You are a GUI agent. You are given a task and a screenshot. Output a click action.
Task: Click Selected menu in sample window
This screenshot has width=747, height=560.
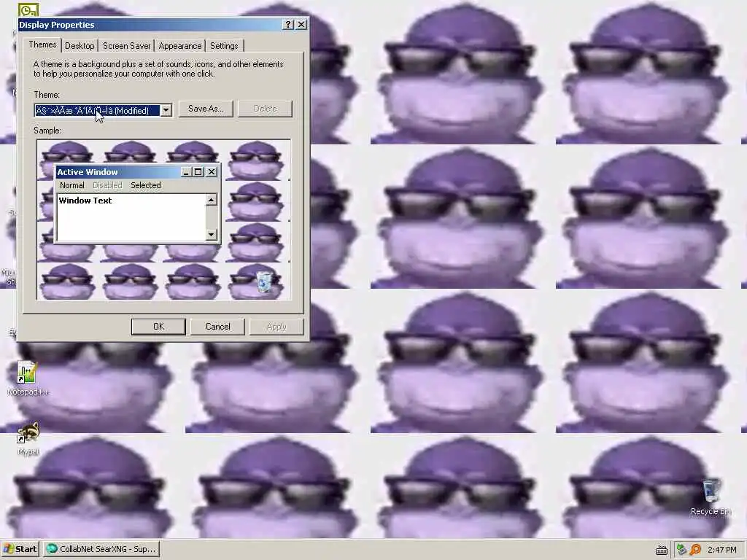tap(146, 185)
